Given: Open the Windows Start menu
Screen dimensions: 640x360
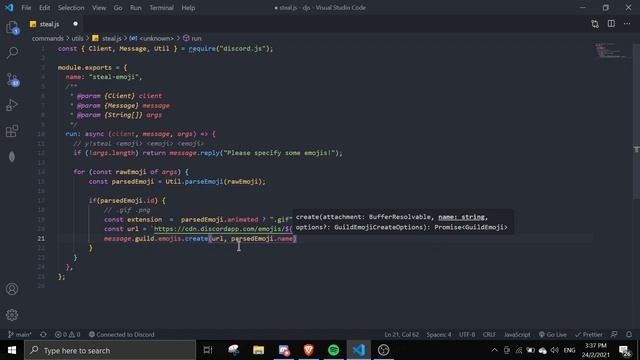Looking at the screenshot, I should point(12,350).
